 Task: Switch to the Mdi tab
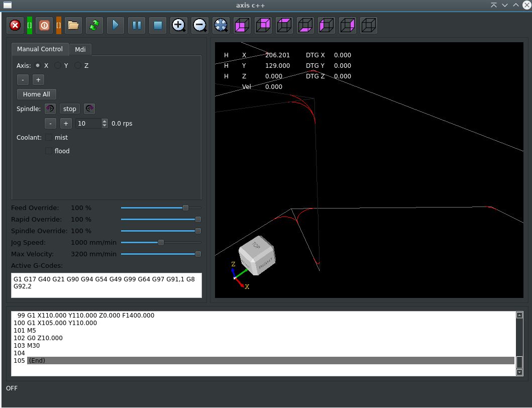coord(80,50)
